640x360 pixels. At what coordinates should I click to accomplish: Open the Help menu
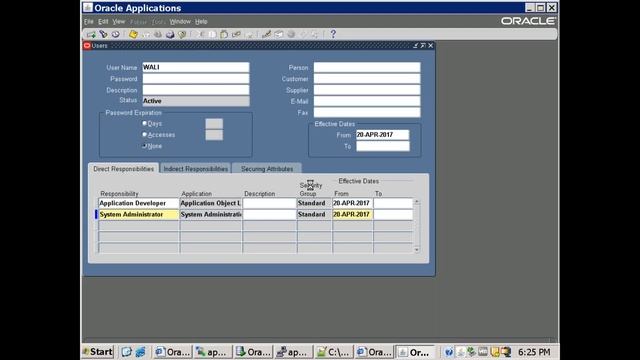point(201,22)
